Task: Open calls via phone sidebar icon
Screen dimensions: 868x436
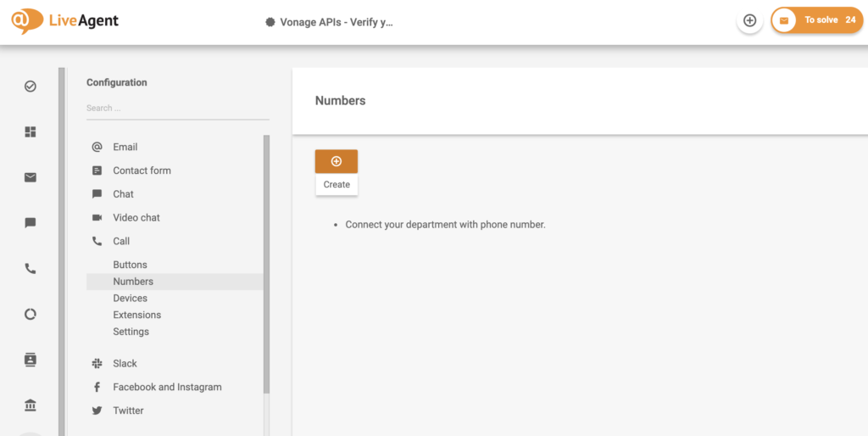Action: tap(31, 269)
